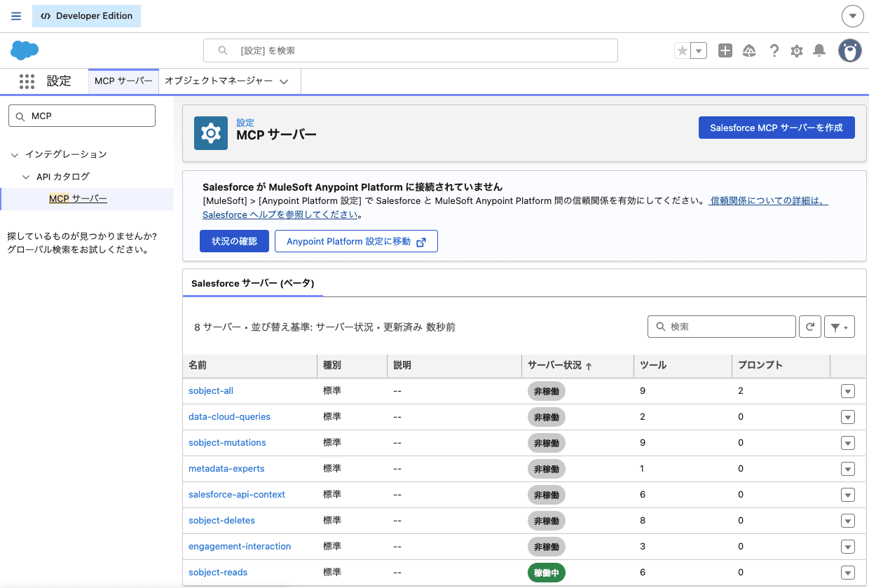The width and height of the screenshot is (869, 588).
Task: Click the global actions plus icon
Action: click(x=725, y=50)
